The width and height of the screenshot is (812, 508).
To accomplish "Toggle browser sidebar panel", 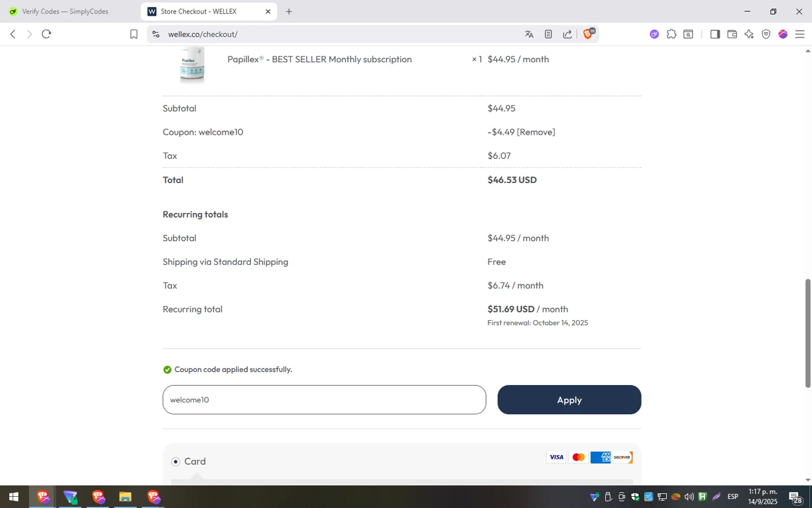I will pyautogui.click(x=715, y=34).
